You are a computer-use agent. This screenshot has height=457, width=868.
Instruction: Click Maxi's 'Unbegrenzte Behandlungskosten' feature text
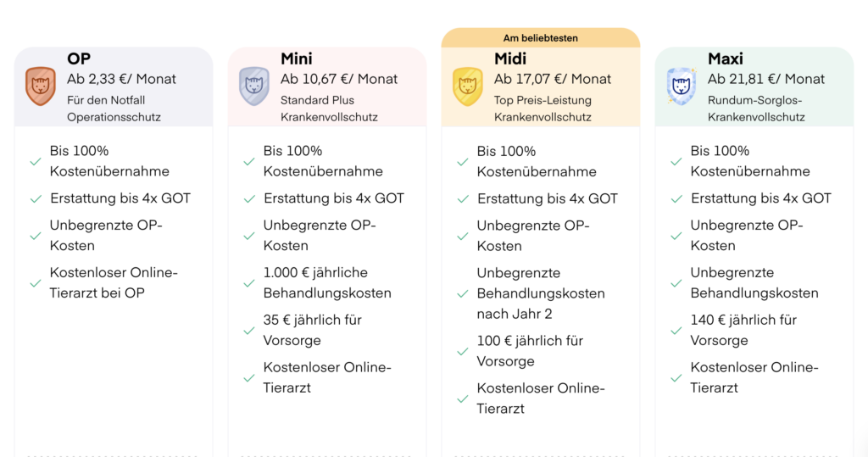[x=754, y=283]
